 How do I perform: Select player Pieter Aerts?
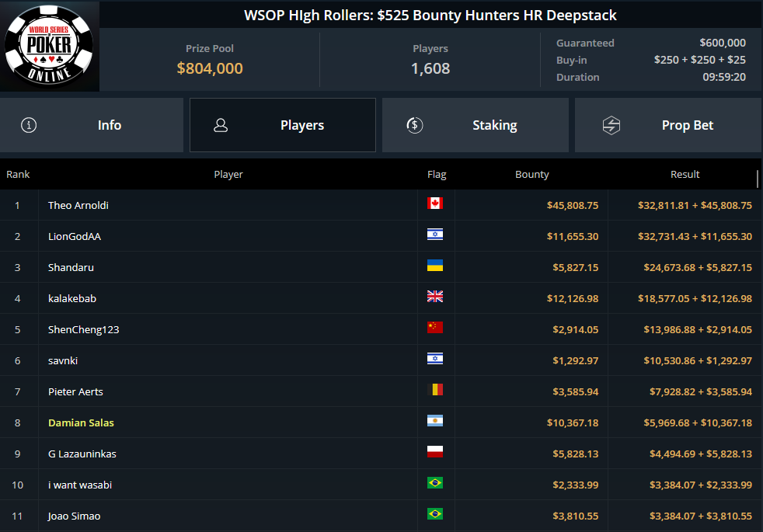pyautogui.click(x=75, y=392)
